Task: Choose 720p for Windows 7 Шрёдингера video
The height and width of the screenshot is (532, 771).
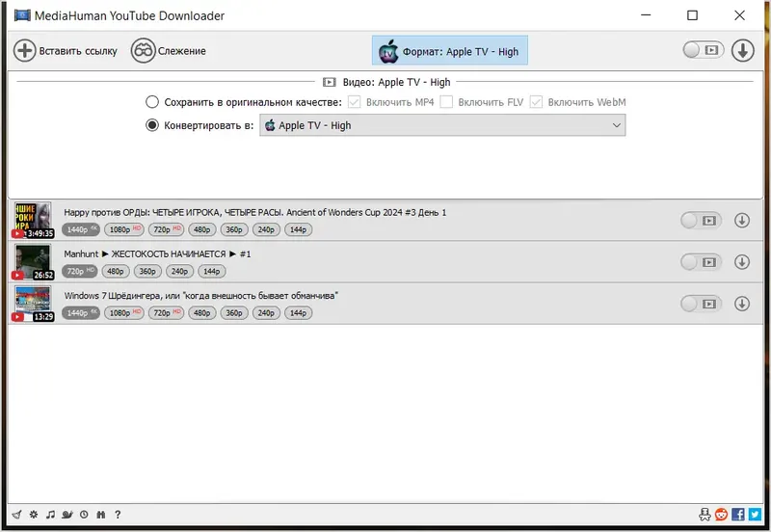Action: point(166,313)
